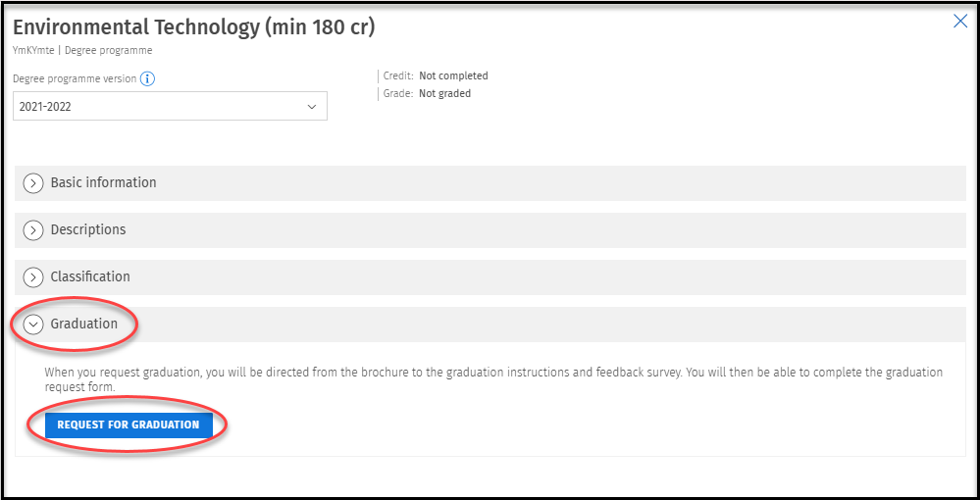The width and height of the screenshot is (980, 500).
Task: Collapse Graduation using its chevron icon
Action: [34, 325]
